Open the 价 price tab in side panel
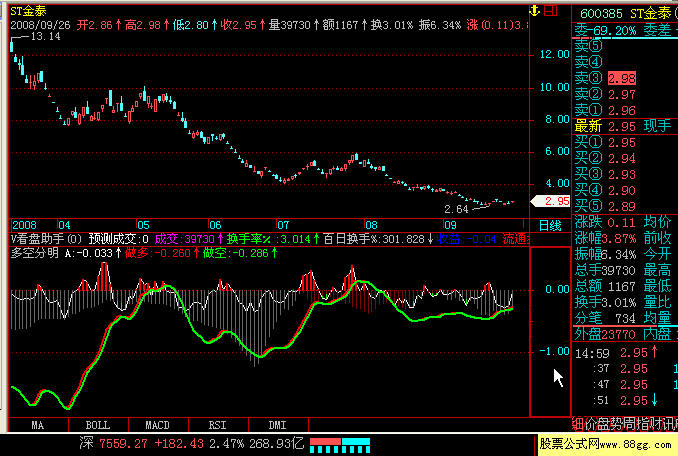678x456 pixels. tap(591, 424)
